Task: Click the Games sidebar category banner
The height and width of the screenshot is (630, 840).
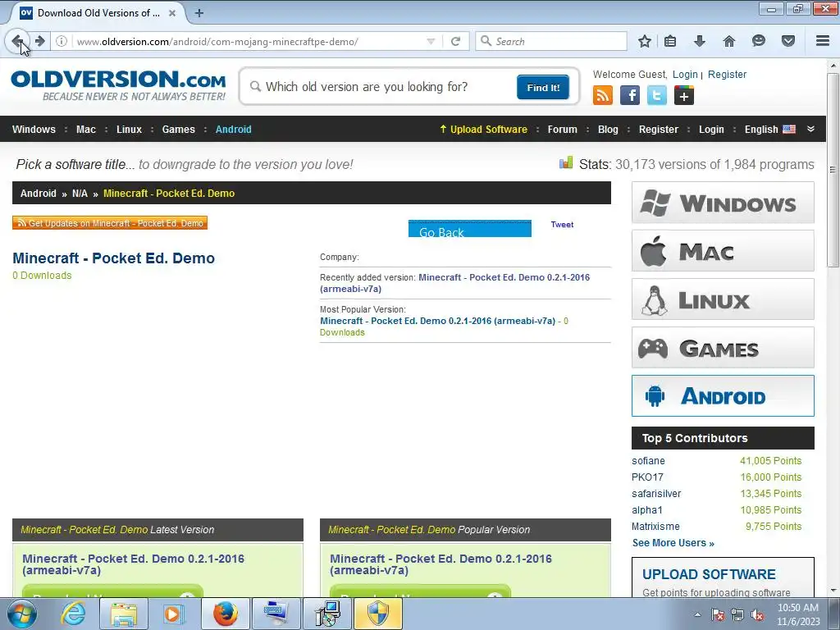Action: point(723,347)
